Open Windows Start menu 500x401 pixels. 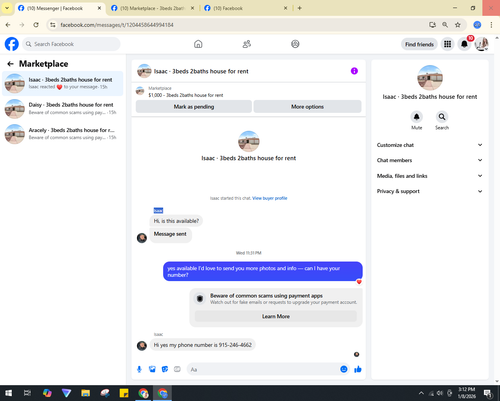[x=8, y=393]
